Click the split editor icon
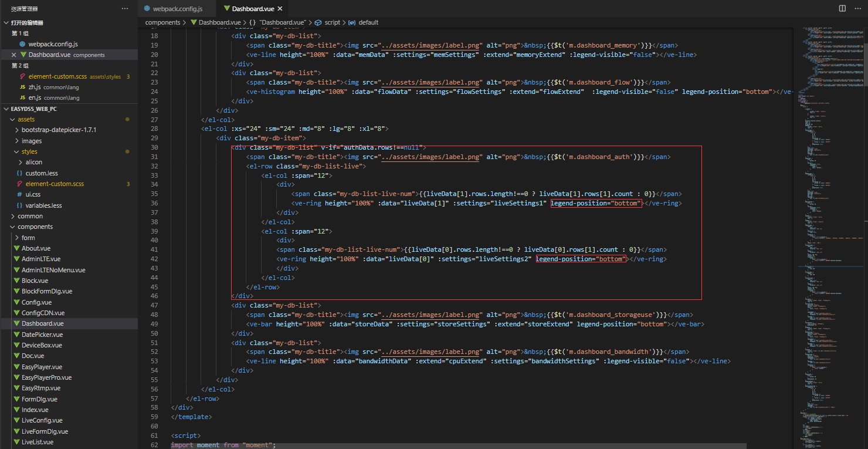 pos(842,8)
